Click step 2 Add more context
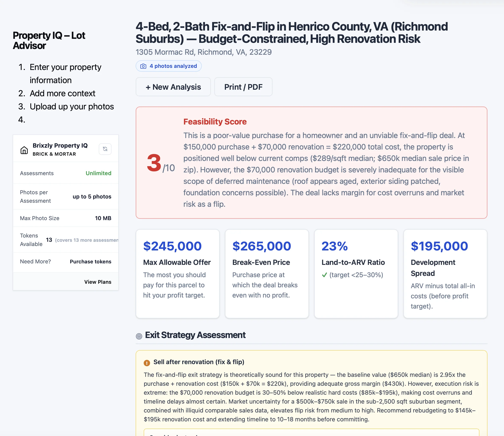Screen dimensions: 504x436 (x=63, y=94)
